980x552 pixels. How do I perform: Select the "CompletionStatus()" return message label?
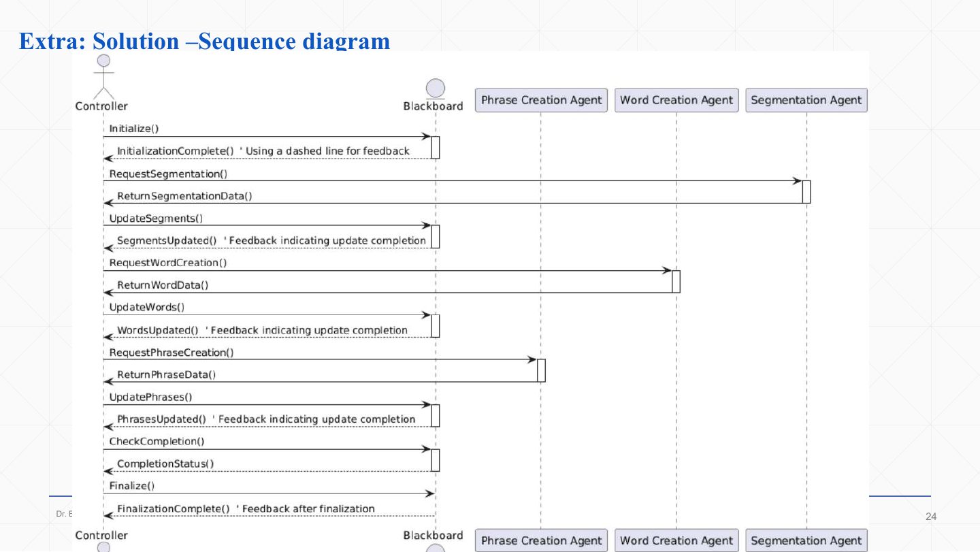tap(165, 464)
